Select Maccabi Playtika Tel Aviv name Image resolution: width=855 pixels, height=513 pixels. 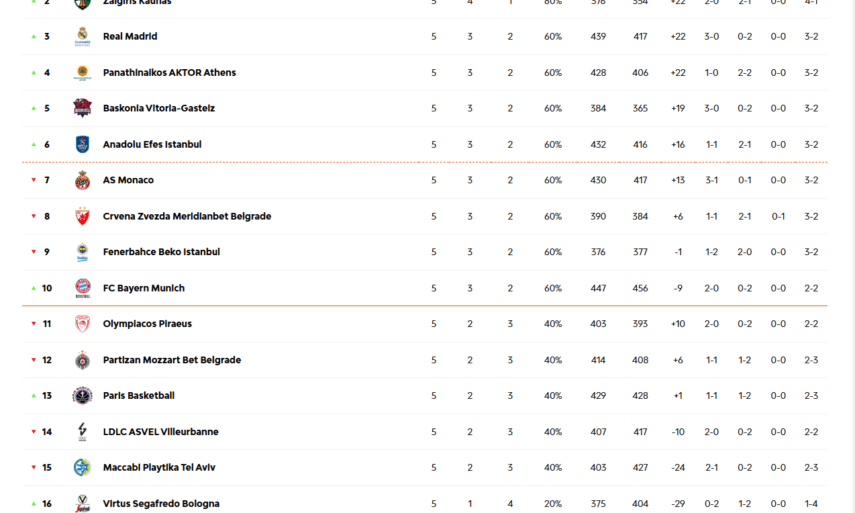click(x=159, y=468)
